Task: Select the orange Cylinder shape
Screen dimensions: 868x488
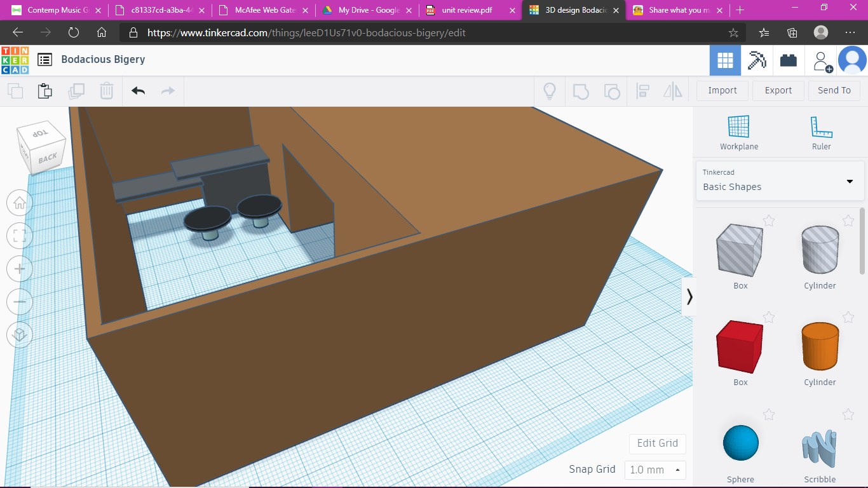Action: pyautogui.click(x=820, y=346)
